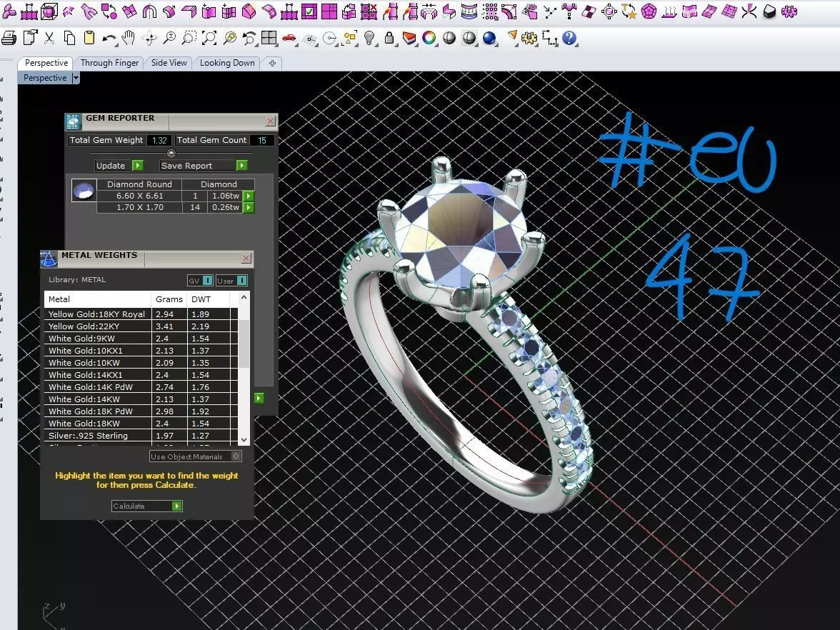
Task: Toggle the lightbulb visibility icon
Action: pyautogui.click(x=369, y=37)
